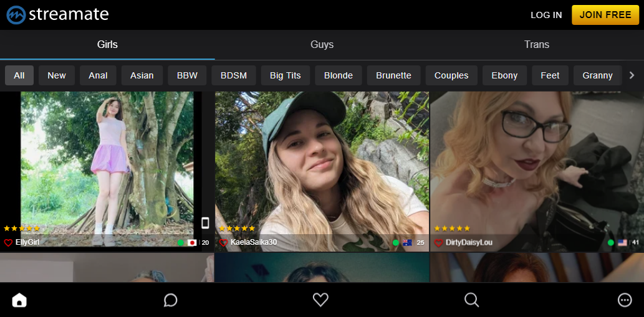Switch to the Girls tab
644x317 pixels.
click(107, 45)
